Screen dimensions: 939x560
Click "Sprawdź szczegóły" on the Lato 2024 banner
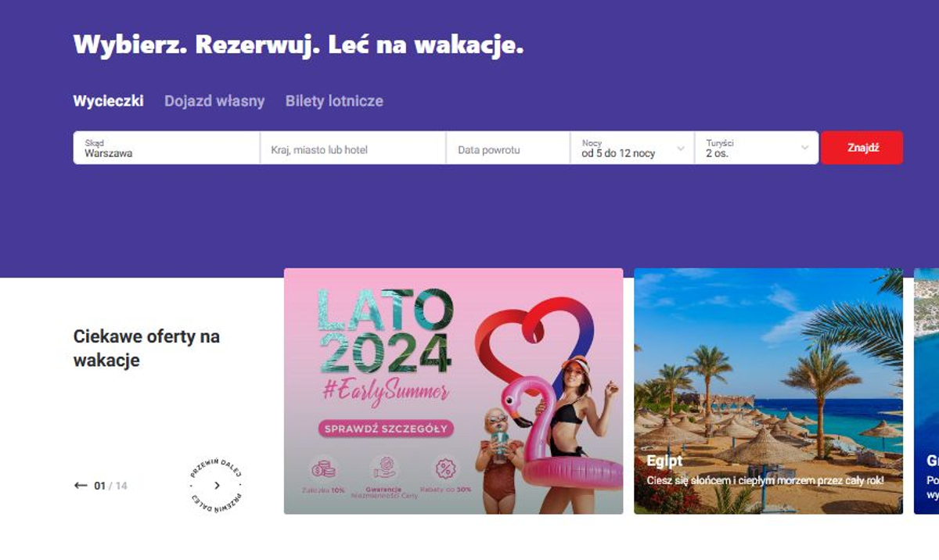point(385,429)
